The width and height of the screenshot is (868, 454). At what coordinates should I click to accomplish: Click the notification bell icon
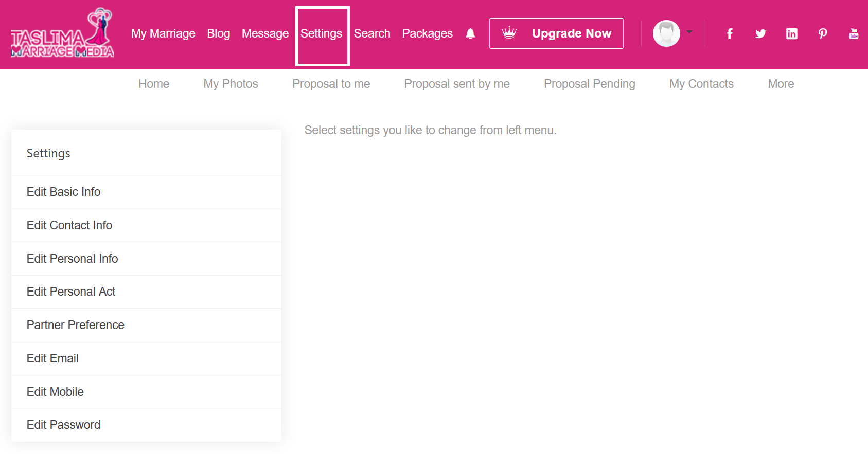pyautogui.click(x=470, y=34)
